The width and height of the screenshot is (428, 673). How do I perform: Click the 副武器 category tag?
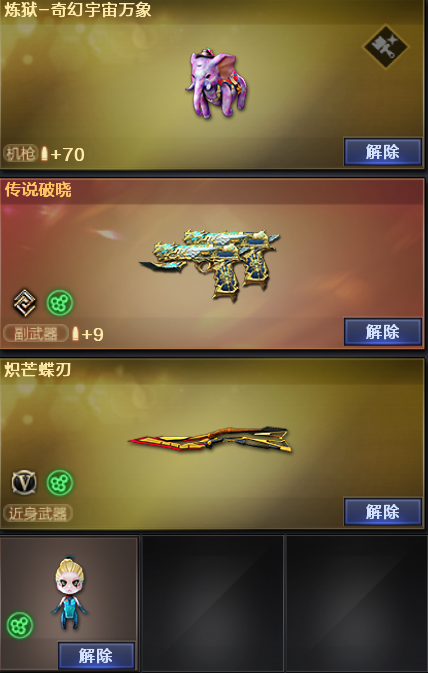[36, 333]
